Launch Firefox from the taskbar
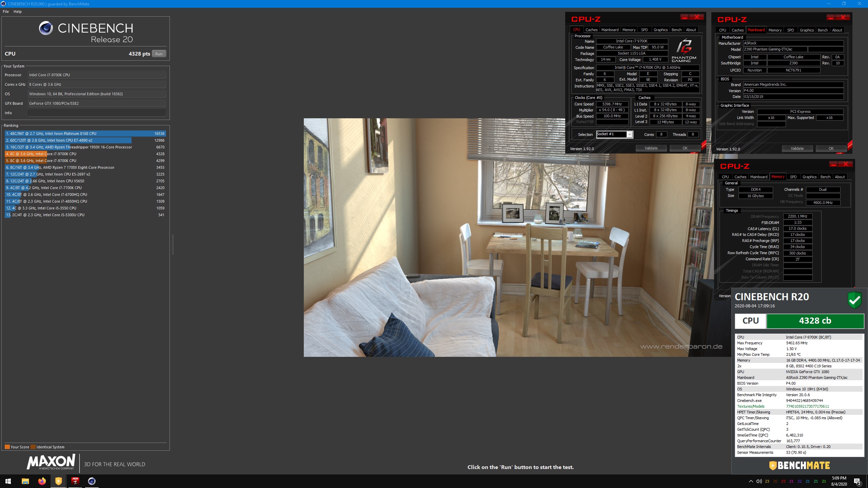 tap(42, 481)
